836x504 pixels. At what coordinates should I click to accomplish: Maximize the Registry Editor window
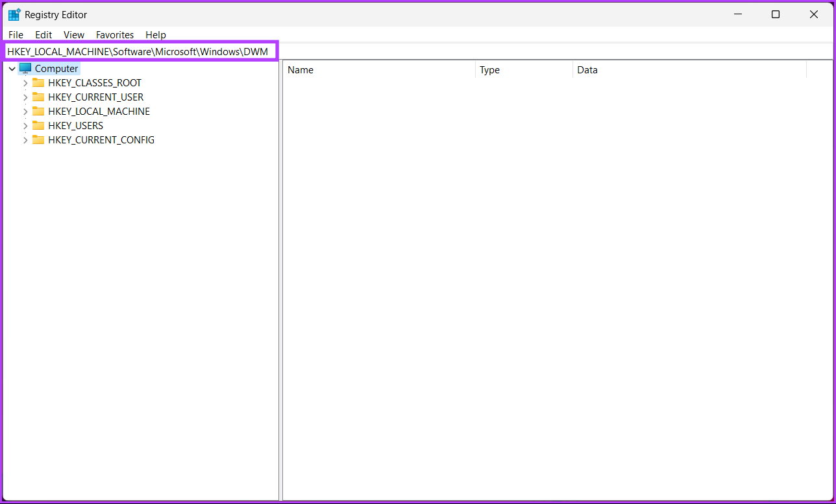pyautogui.click(x=776, y=14)
